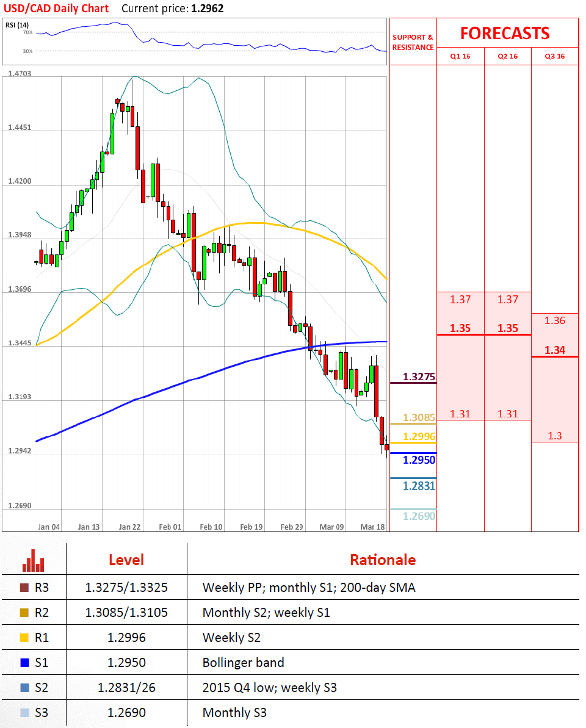Click the Mar 18 date axis label
Screen dimensions: 586x728
[x=372, y=527]
